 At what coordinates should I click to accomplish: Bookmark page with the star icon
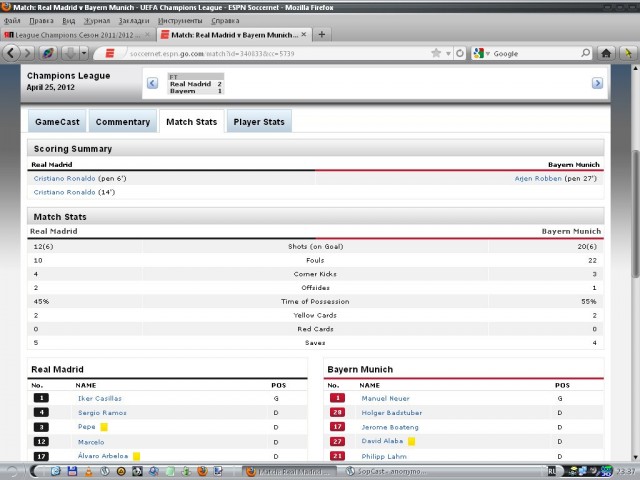pos(436,53)
